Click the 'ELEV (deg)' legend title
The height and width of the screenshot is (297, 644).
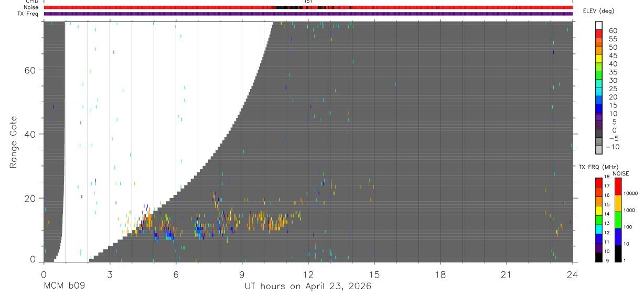click(x=598, y=11)
